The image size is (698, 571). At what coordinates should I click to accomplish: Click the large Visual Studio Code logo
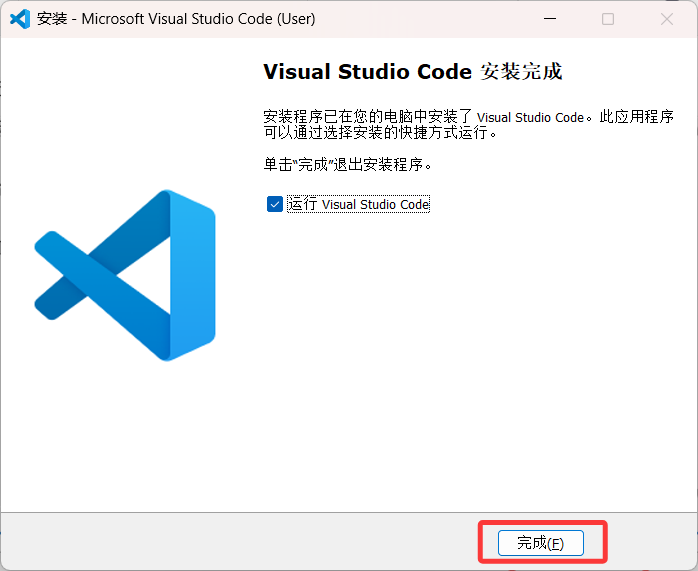point(125,275)
